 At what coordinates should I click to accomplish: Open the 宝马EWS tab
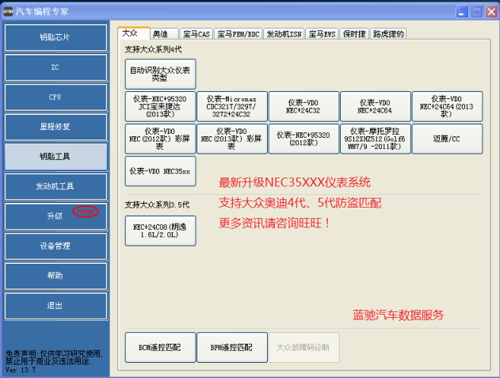(x=322, y=34)
